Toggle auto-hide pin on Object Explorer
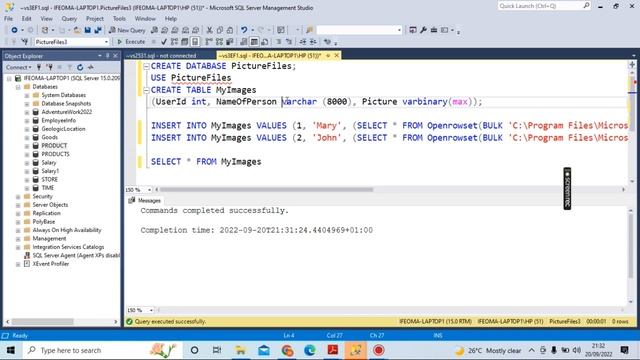 click(x=108, y=56)
